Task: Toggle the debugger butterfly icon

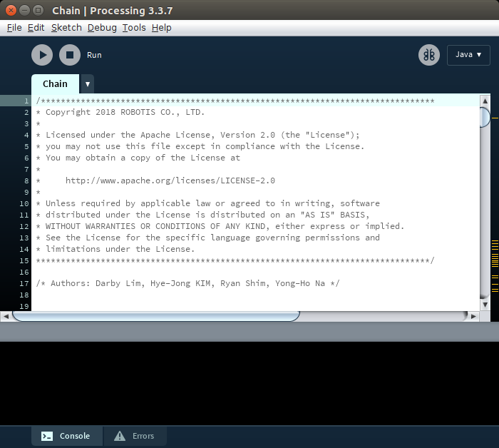Action: click(428, 55)
